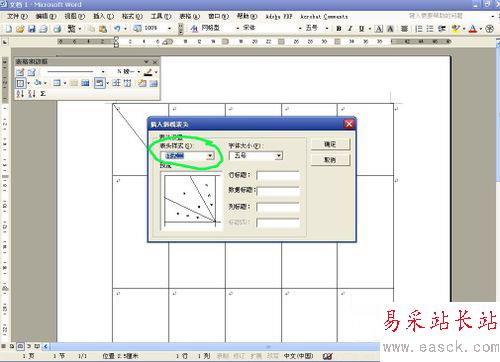500x362 pixels.
Task: Open the Adobe PDF menu
Action: click(279, 16)
